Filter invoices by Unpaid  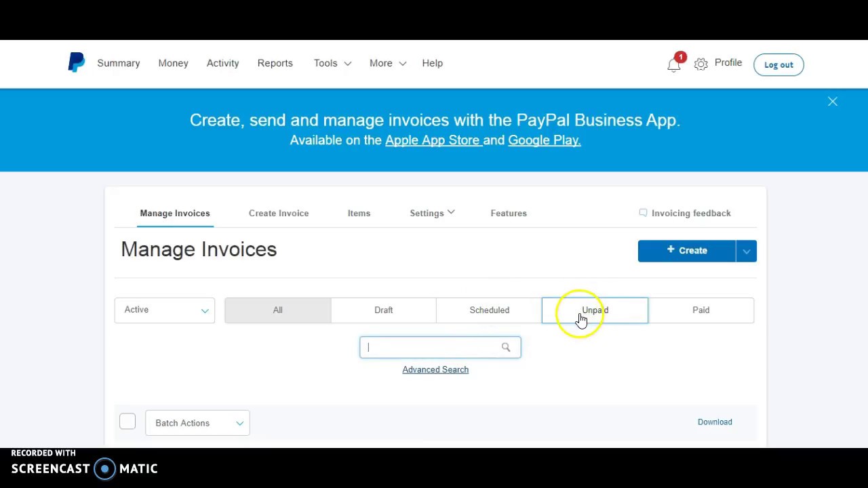595,310
